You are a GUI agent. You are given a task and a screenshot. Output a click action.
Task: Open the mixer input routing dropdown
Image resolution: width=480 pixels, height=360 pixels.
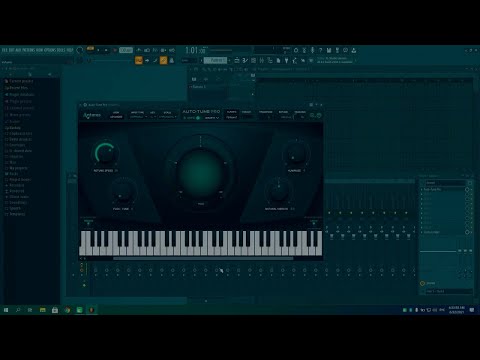point(445,183)
